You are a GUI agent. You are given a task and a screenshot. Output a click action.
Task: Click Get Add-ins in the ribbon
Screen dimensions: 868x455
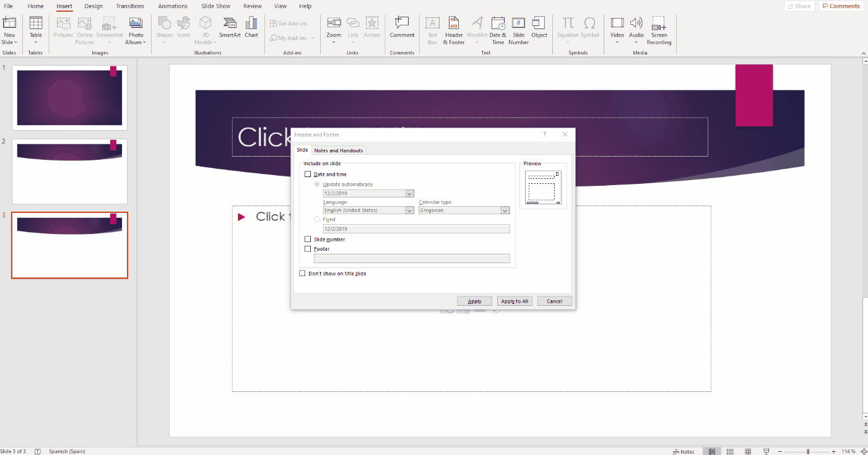coord(289,24)
